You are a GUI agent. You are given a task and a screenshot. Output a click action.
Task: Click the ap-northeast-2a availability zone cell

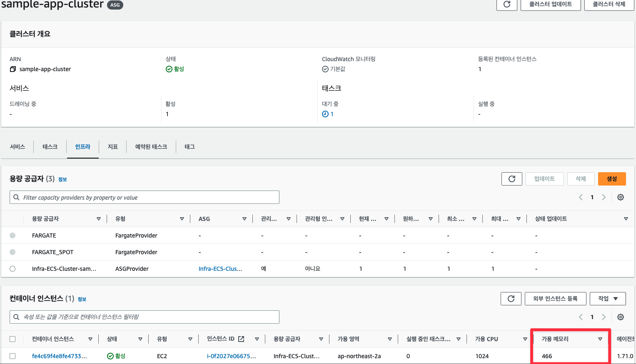pyautogui.click(x=359, y=356)
